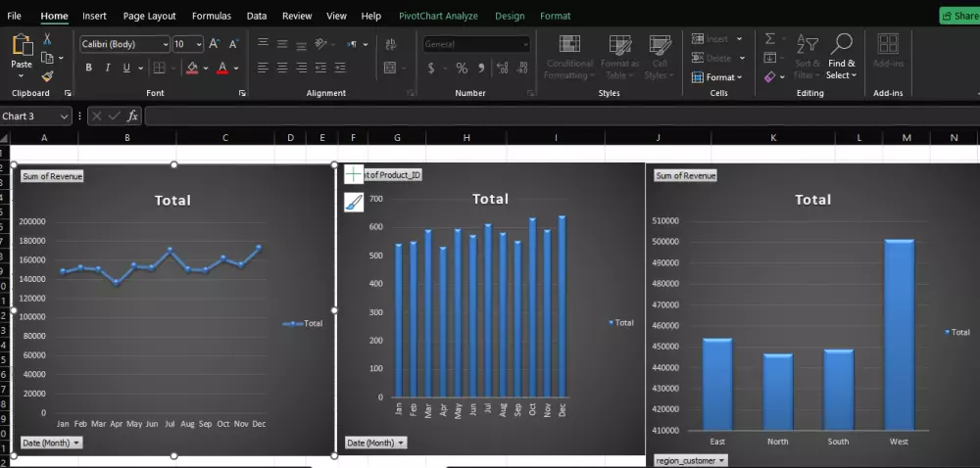Click the Comma Style icon

click(x=481, y=68)
